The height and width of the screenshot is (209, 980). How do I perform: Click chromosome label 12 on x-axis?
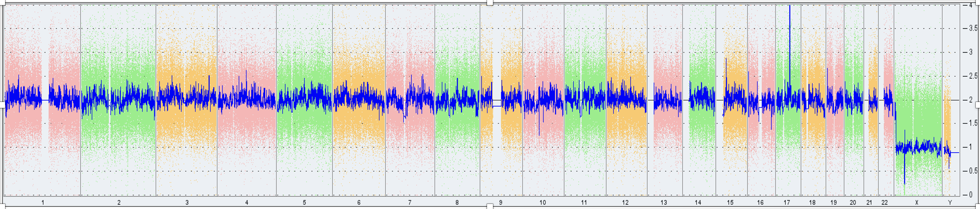coord(625,203)
